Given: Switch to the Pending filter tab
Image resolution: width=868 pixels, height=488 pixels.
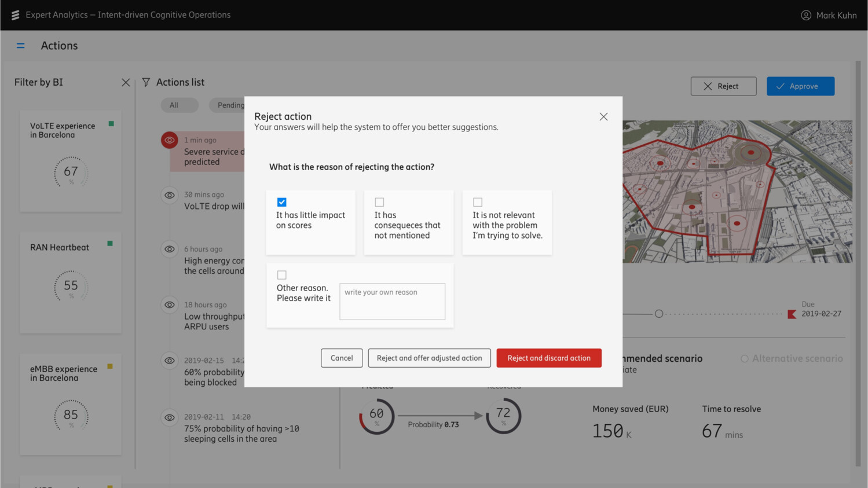Looking at the screenshot, I should pos(229,105).
